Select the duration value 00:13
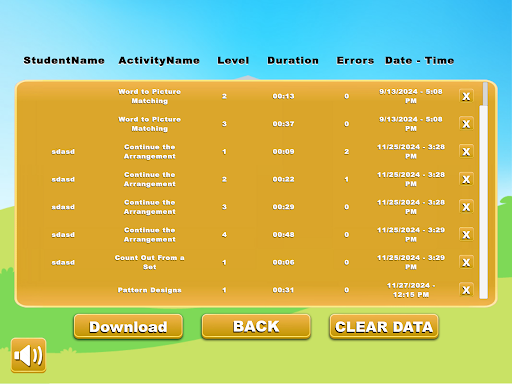This screenshot has width=512, height=384. (x=283, y=96)
